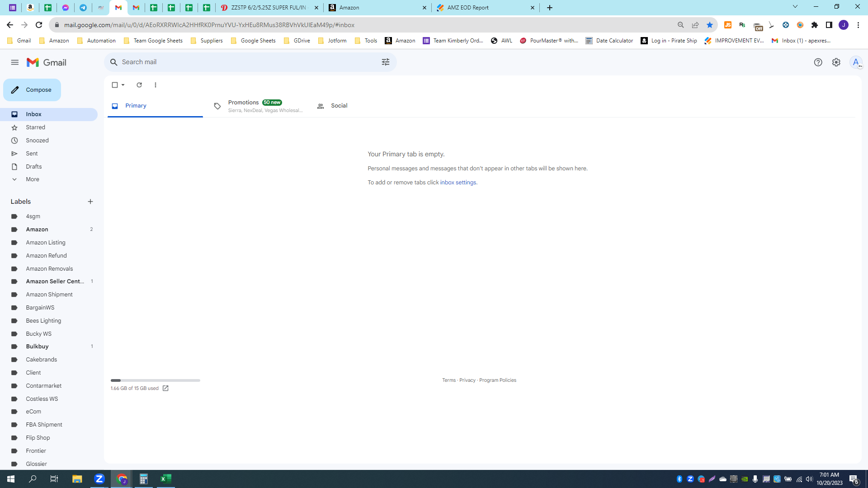
Task: Switch to the AMZ EOD Report browser tab
Action: [x=486, y=8]
